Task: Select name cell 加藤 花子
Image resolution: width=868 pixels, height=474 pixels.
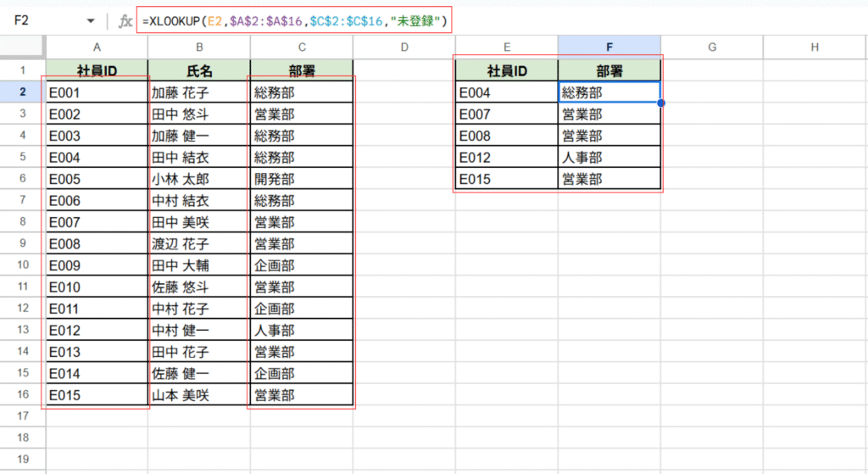Action: point(199,92)
